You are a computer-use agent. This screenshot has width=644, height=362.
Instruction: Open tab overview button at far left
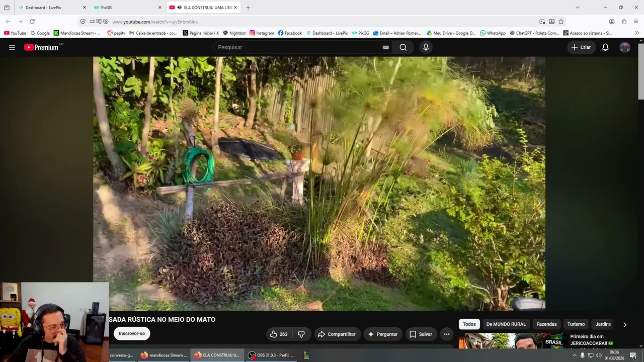click(7, 8)
